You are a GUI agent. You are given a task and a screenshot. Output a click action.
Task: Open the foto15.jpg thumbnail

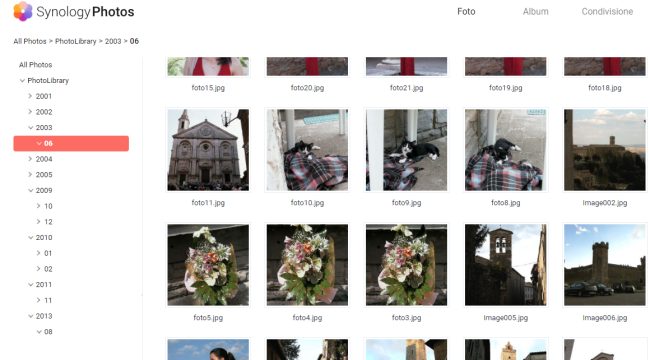(x=208, y=66)
